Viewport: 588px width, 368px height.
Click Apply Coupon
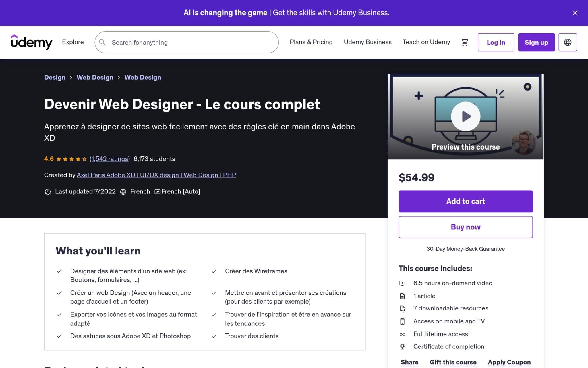509,362
